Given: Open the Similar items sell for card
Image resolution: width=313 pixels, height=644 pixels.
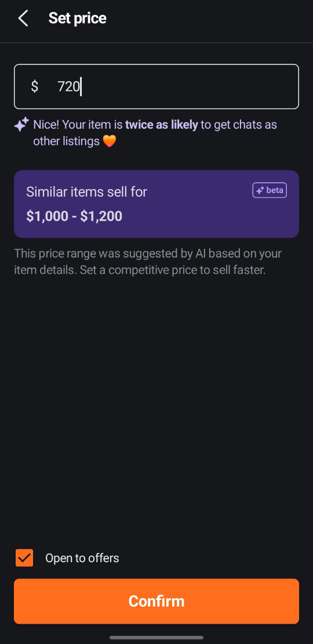Looking at the screenshot, I should tap(156, 204).
